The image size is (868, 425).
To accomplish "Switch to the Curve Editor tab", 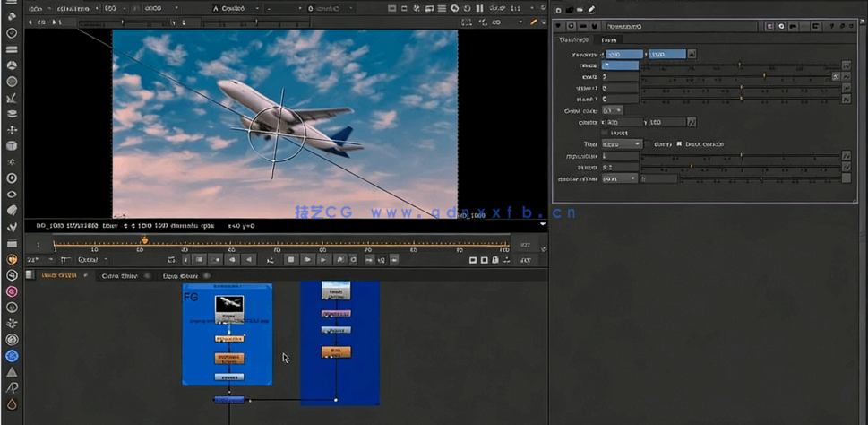I will click(118, 276).
